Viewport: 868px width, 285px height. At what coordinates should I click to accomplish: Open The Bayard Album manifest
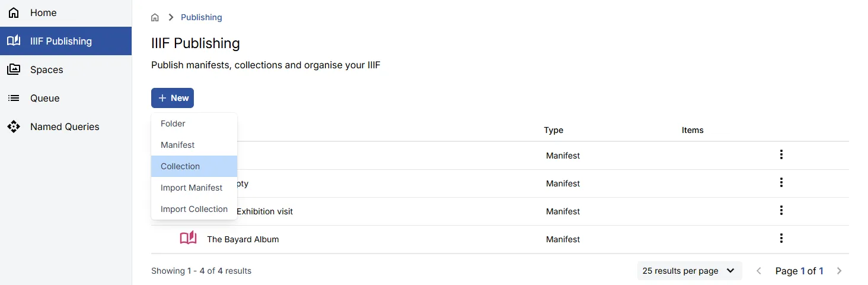(x=243, y=239)
